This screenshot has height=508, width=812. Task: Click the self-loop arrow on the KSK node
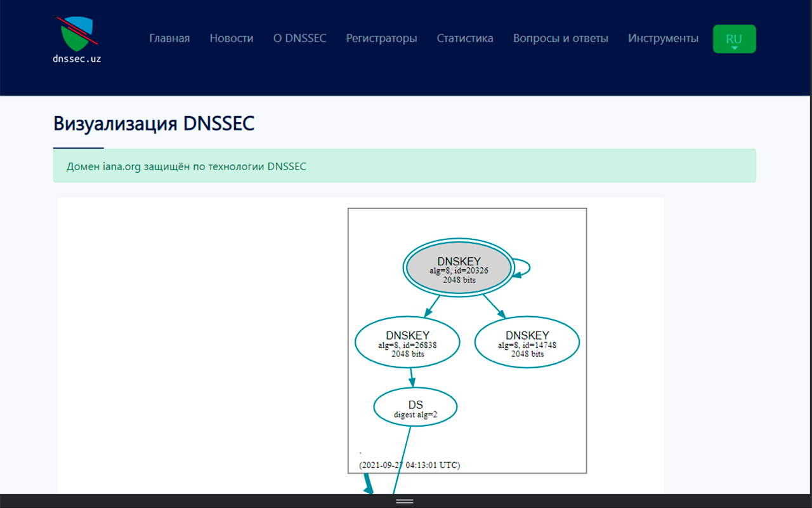(x=523, y=268)
